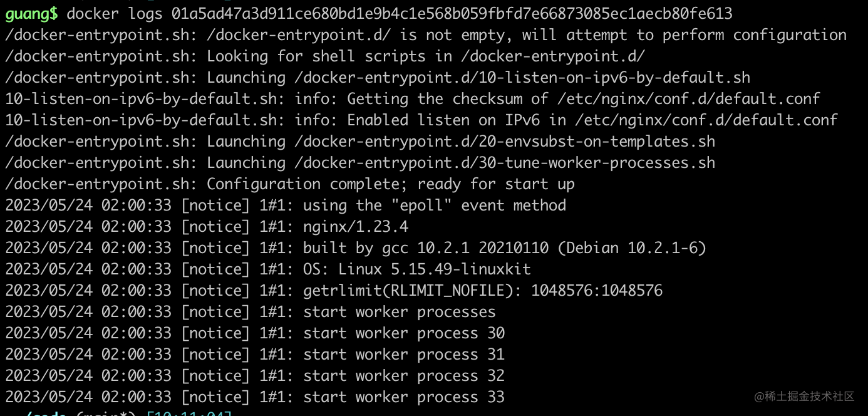Select the Launching 10-listen-on-ipv6-by-default.sh line
Screen dimensions: 868x416
[377, 78]
